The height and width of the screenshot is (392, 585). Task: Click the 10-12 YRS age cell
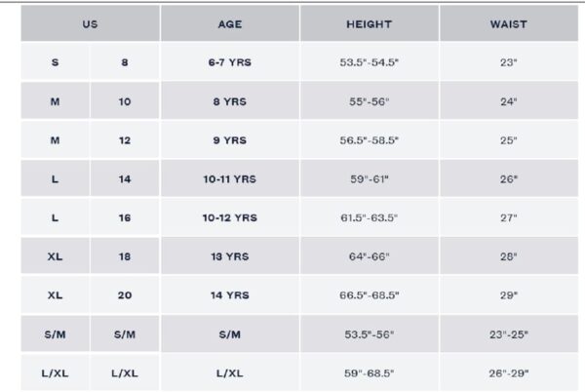pos(229,217)
